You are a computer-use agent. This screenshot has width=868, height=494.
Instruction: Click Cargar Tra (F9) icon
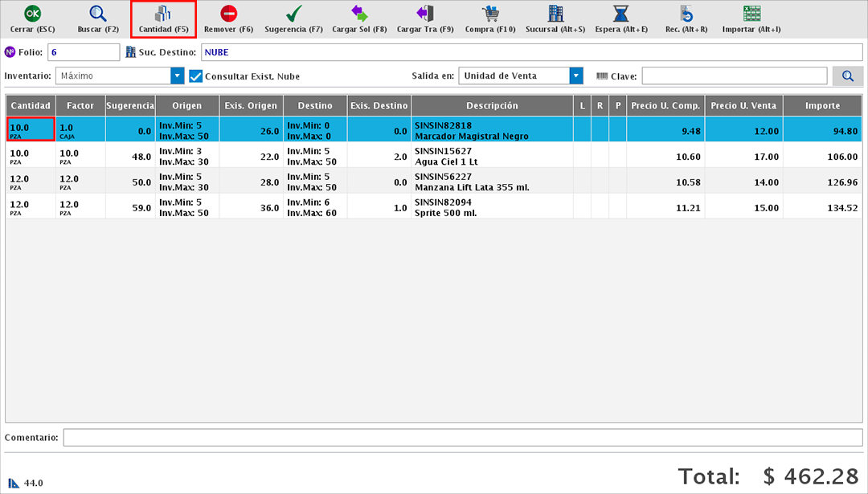(425, 14)
